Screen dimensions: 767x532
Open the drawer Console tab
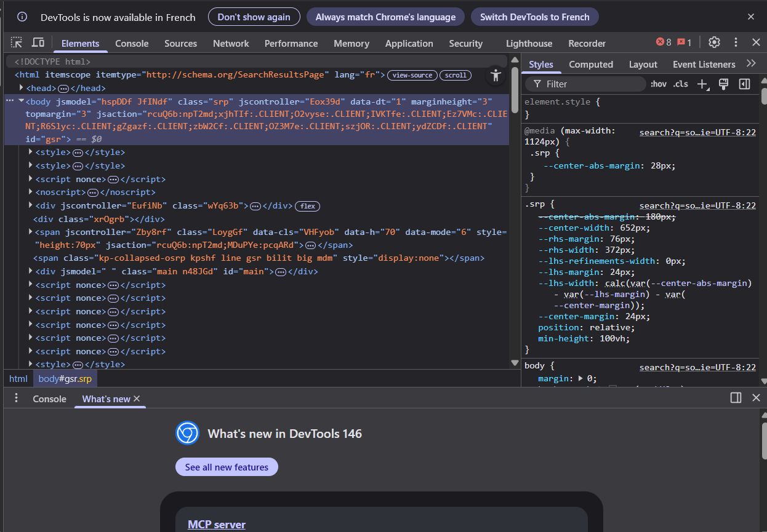point(49,399)
